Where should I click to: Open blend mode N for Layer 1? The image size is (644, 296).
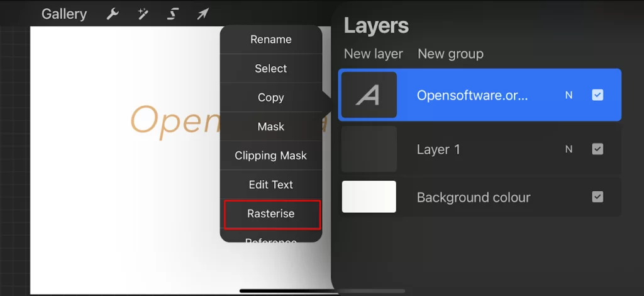[569, 149]
